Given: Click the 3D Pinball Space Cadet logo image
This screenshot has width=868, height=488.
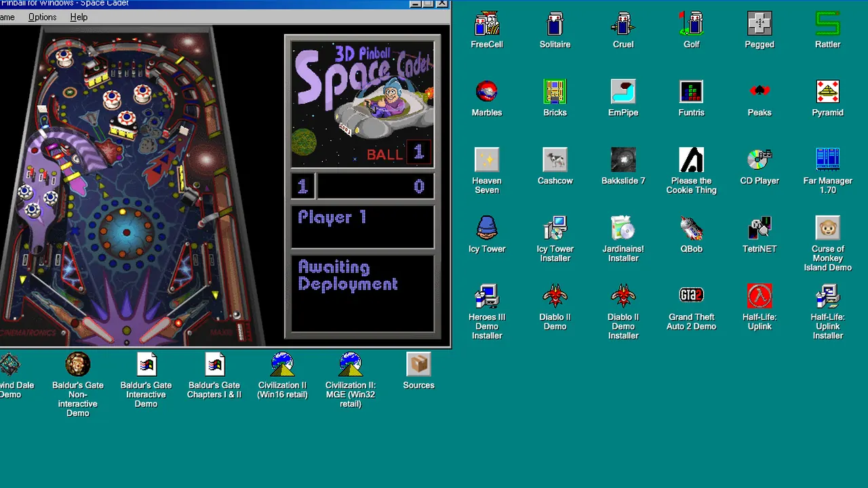Looking at the screenshot, I should (x=363, y=104).
